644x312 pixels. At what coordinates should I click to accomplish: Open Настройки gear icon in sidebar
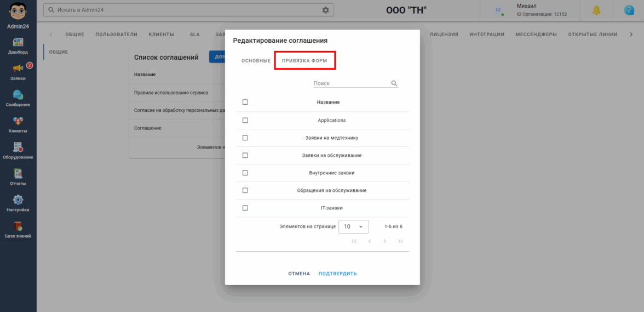tap(18, 200)
